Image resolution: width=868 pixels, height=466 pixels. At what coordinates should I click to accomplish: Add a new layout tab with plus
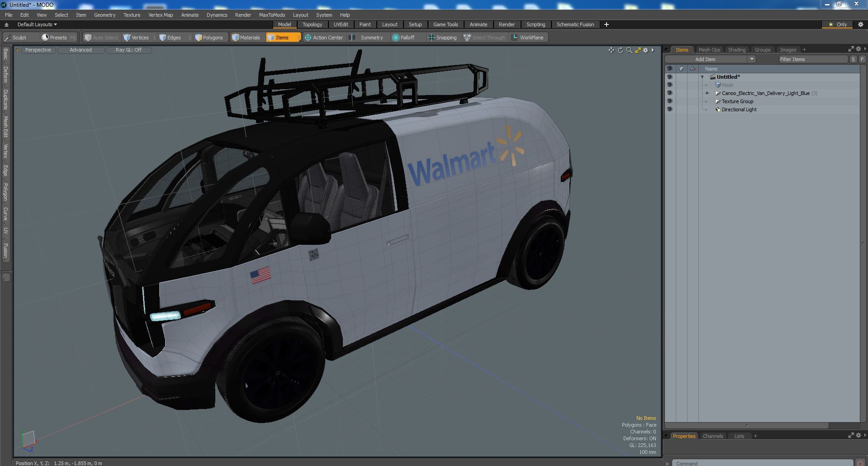(x=607, y=24)
